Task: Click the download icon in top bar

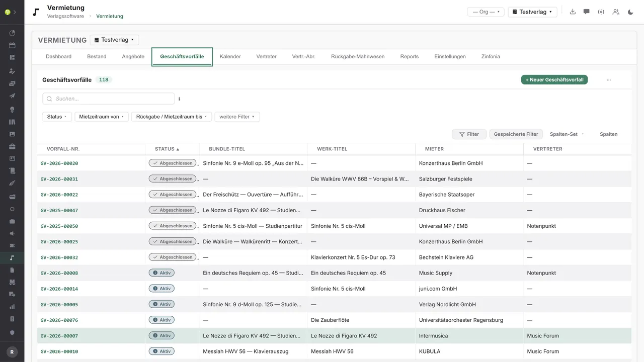Action: [573, 12]
